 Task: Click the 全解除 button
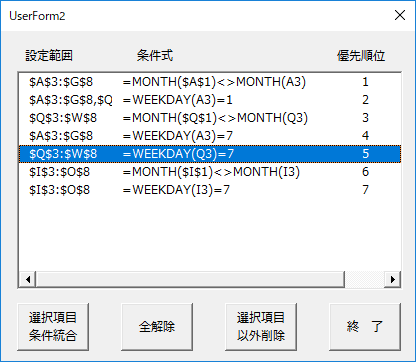[x=157, y=327]
